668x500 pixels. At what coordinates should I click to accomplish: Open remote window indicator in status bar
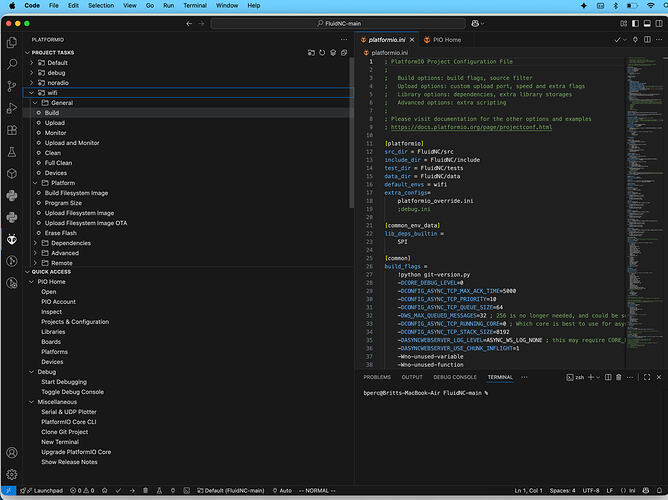click(x=8, y=491)
